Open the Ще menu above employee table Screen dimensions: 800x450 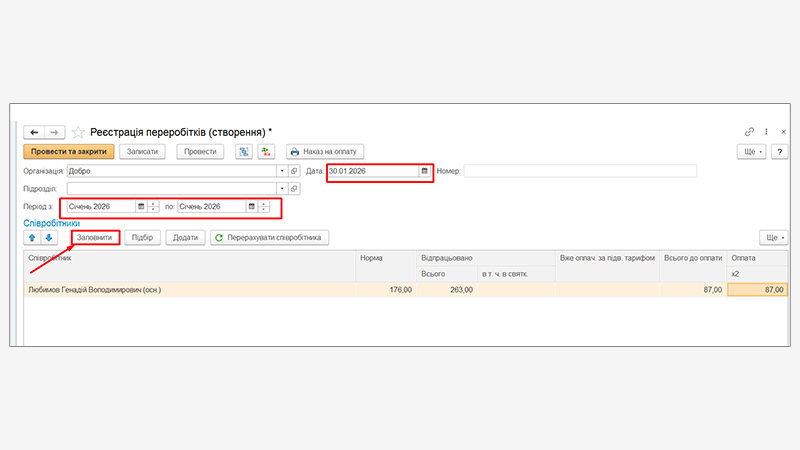click(774, 238)
